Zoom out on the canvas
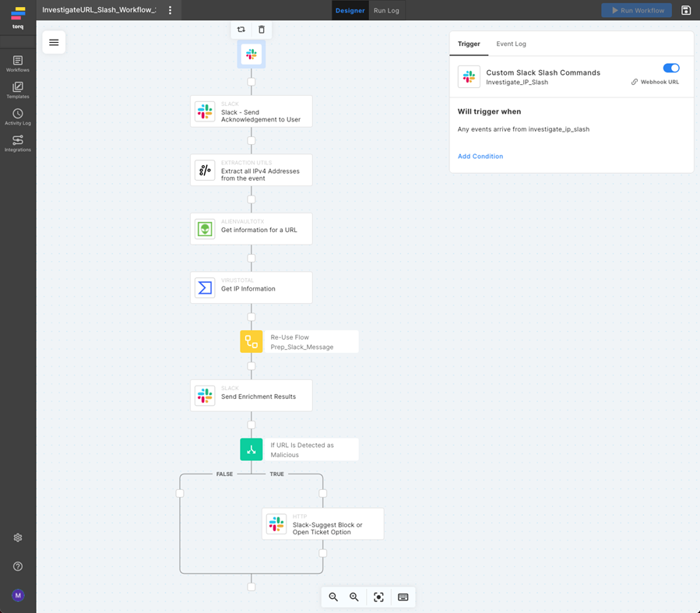This screenshot has height=613, width=700. click(x=333, y=597)
